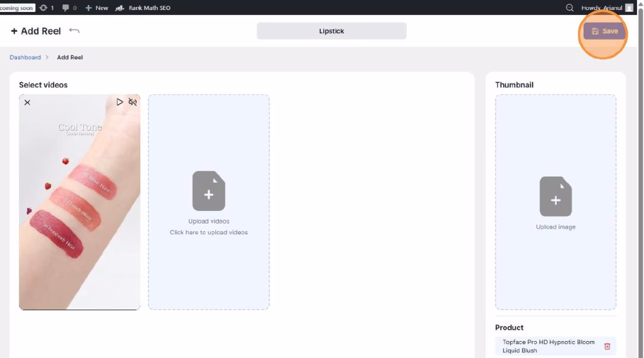
Task: Play the uploaded lipstick video
Action: (x=119, y=102)
